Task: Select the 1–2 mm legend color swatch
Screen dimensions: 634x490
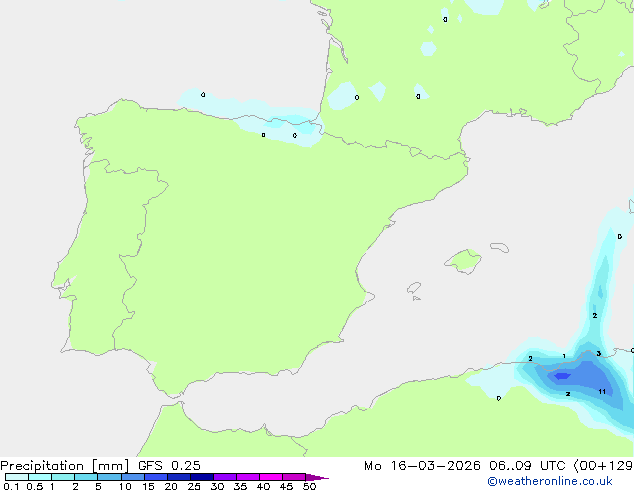Action: click(x=63, y=477)
